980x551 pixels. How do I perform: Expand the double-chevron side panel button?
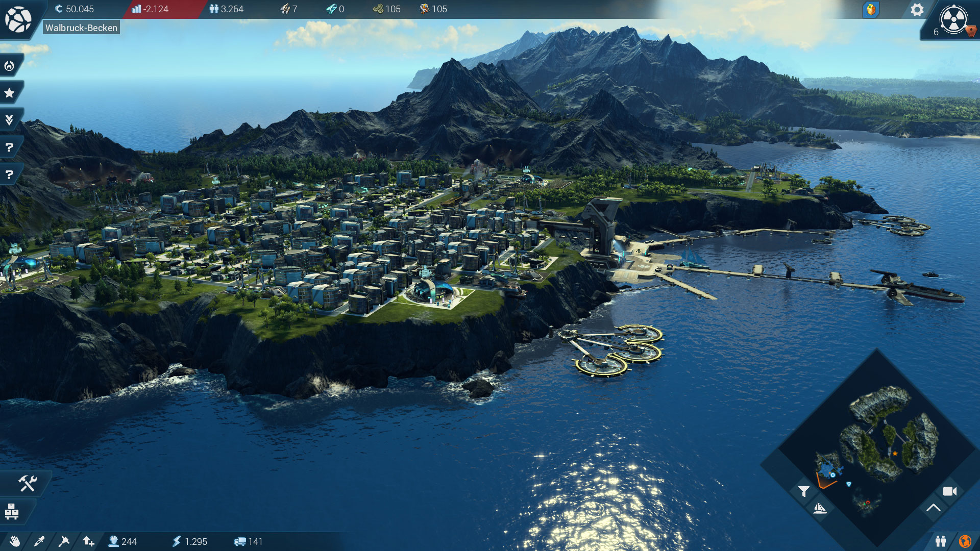[9, 120]
